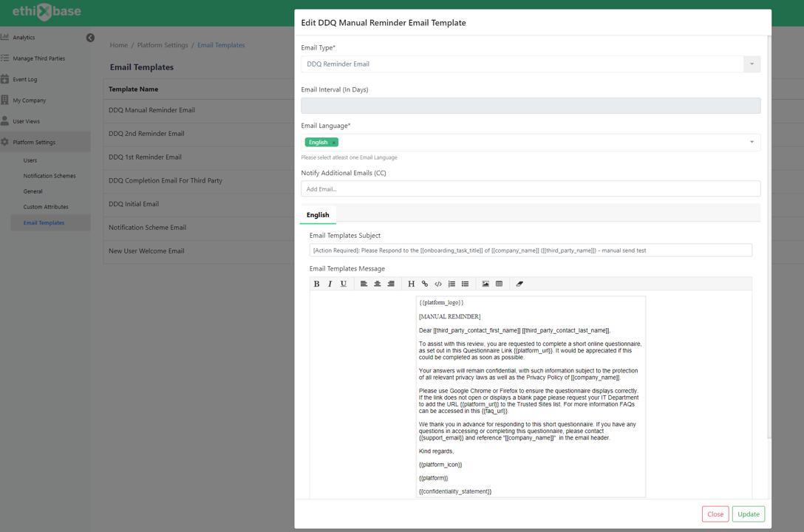The width and height of the screenshot is (804, 532).
Task: Click the User Views person icon
Action: point(4,121)
